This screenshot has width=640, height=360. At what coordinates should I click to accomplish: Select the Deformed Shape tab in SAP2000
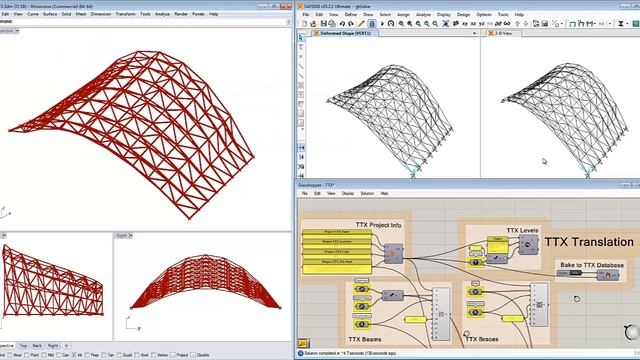click(x=346, y=33)
